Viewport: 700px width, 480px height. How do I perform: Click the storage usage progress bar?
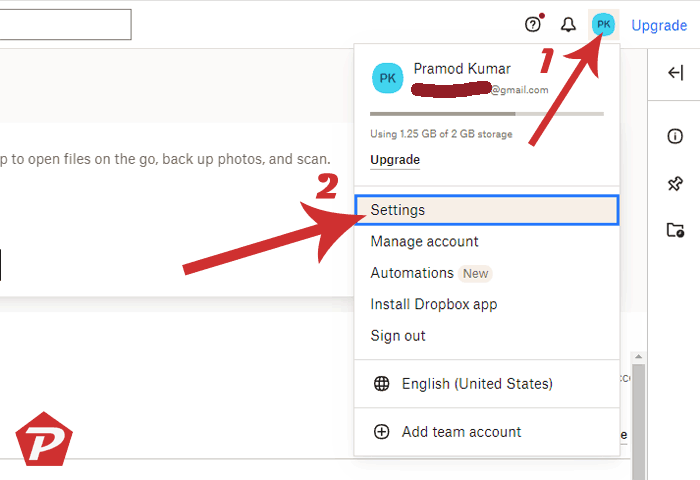[487, 114]
